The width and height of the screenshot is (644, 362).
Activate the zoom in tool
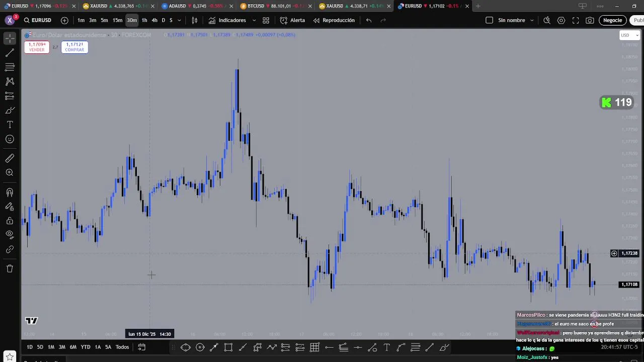click(x=10, y=173)
